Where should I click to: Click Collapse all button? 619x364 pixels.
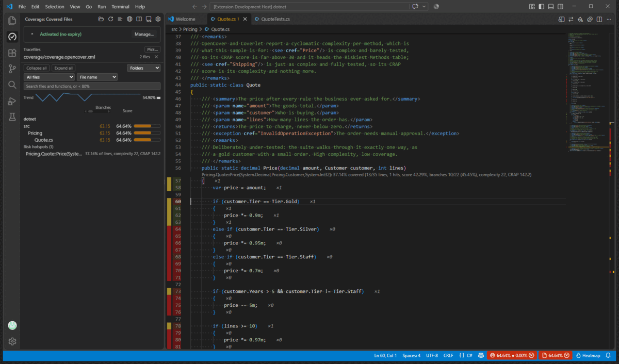point(37,68)
